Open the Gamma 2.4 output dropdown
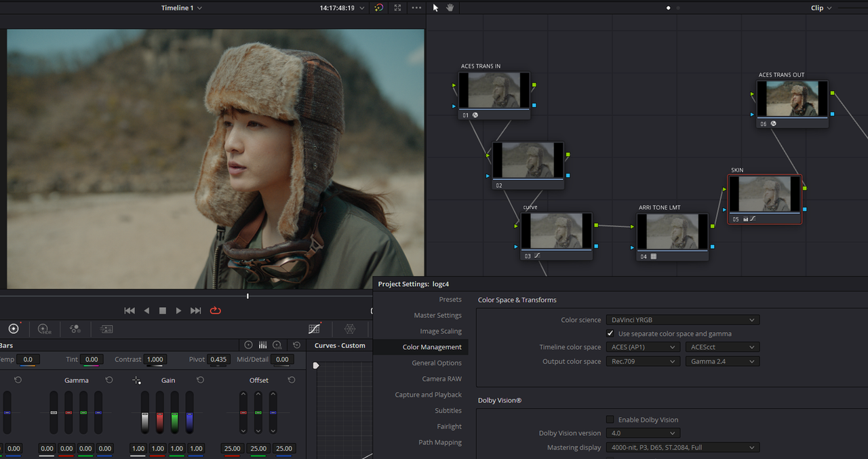This screenshot has height=459, width=868. click(722, 361)
